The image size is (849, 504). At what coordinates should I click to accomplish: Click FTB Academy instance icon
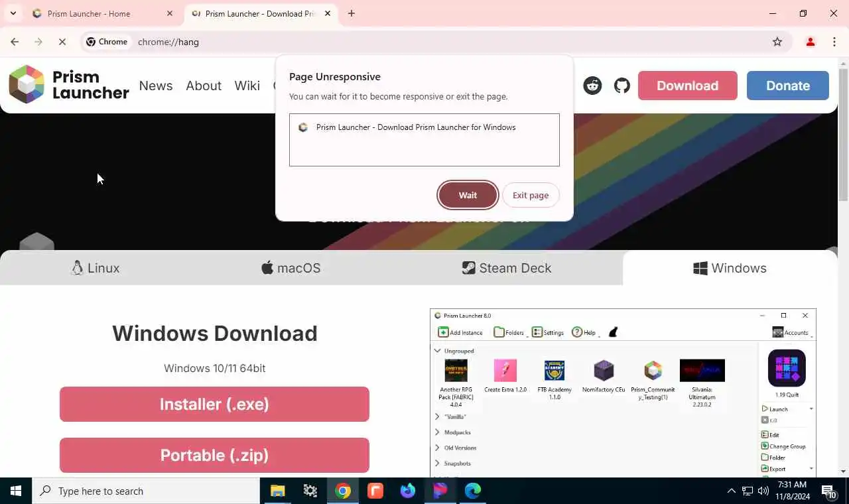pos(555,371)
